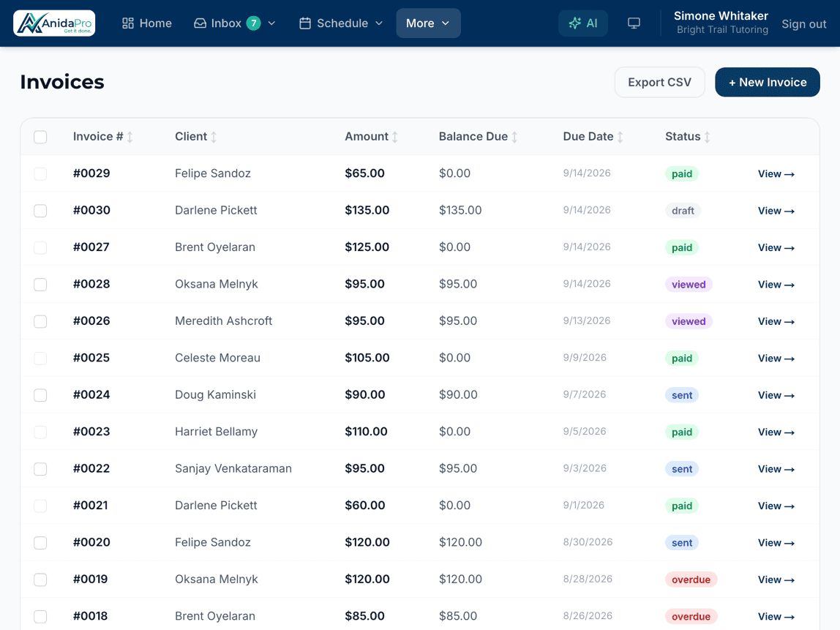The height and width of the screenshot is (630, 840).
Task: Open View link for invoice #0019
Action: tap(776, 580)
